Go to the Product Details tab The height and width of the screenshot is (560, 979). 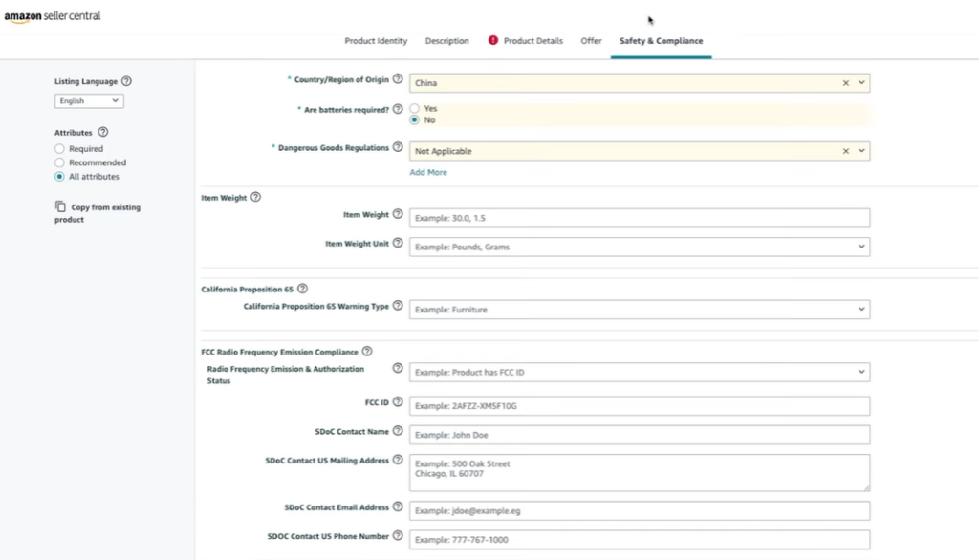point(533,40)
